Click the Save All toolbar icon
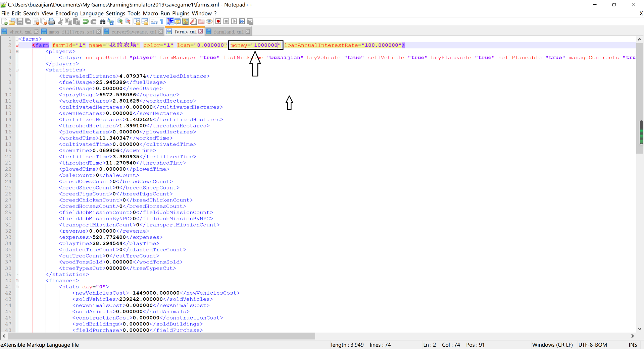 (x=28, y=21)
